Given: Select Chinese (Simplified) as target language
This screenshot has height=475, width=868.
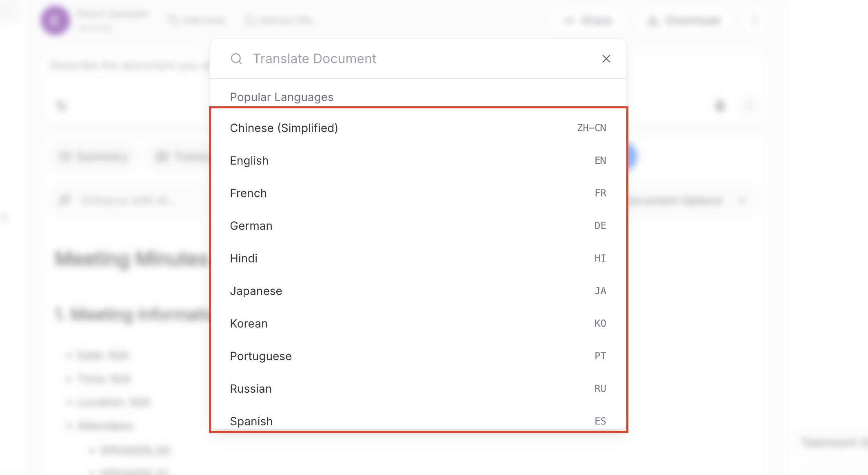Looking at the screenshot, I should pyautogui.click(x=418, y=128).
